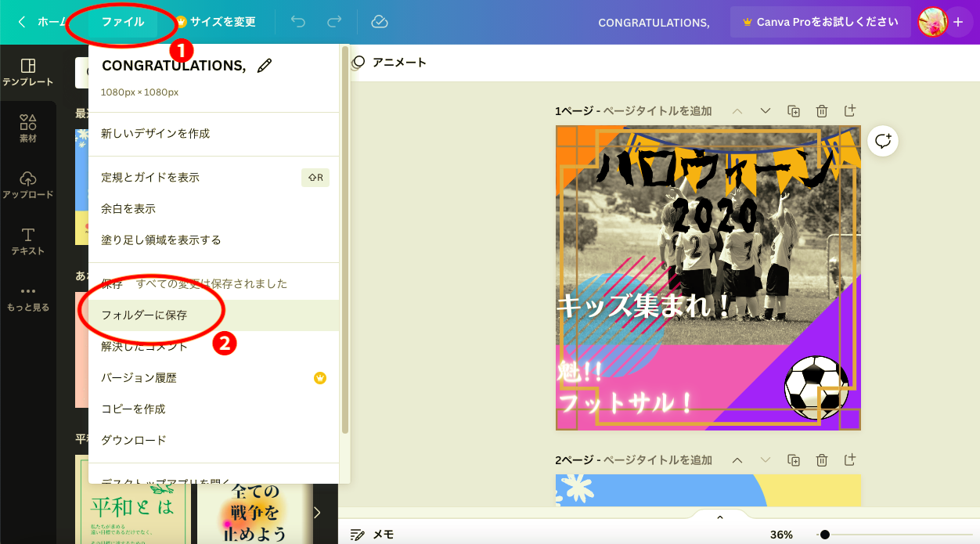Expand the pages panel chevron at bottom
The width and height of the screenshot is (980, 544).
pos(720,517)
